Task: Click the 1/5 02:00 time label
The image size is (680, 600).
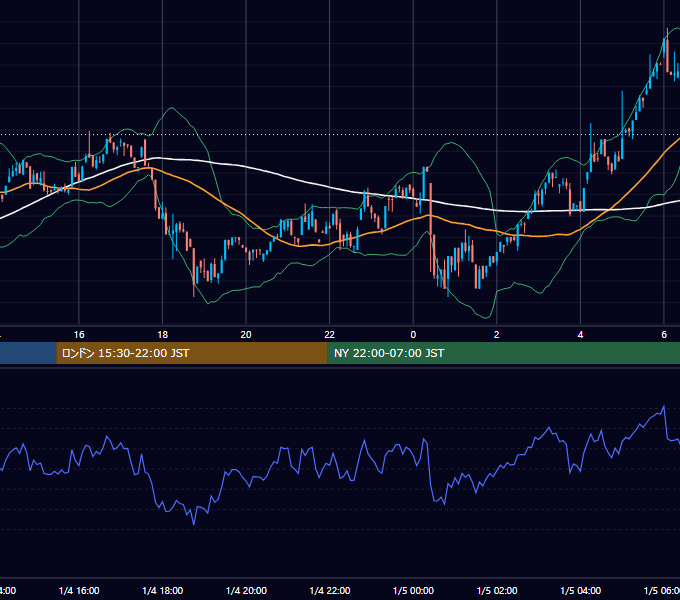Action: (497, 591)
